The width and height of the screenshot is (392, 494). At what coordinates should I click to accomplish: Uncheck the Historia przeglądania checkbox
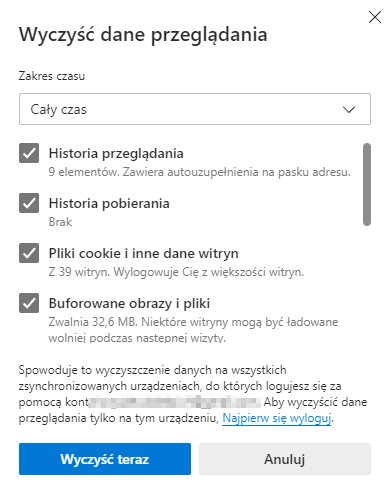(29, 153)
